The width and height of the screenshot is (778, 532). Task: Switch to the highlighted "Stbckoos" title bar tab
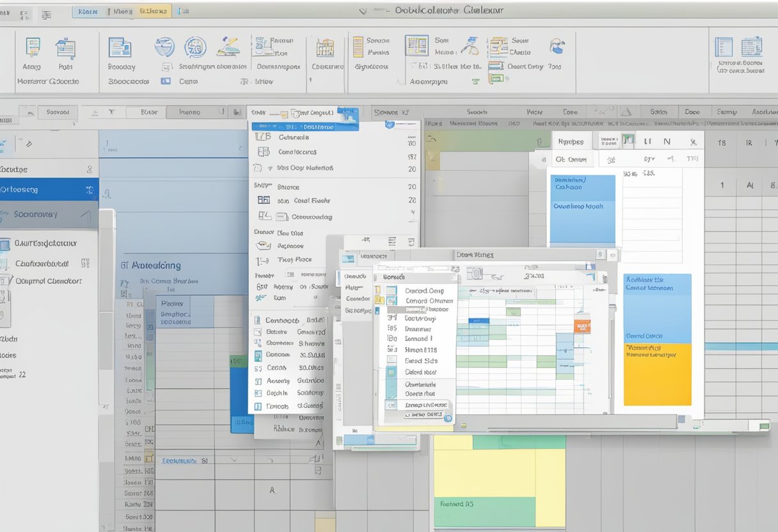click(x=152, y=11)
